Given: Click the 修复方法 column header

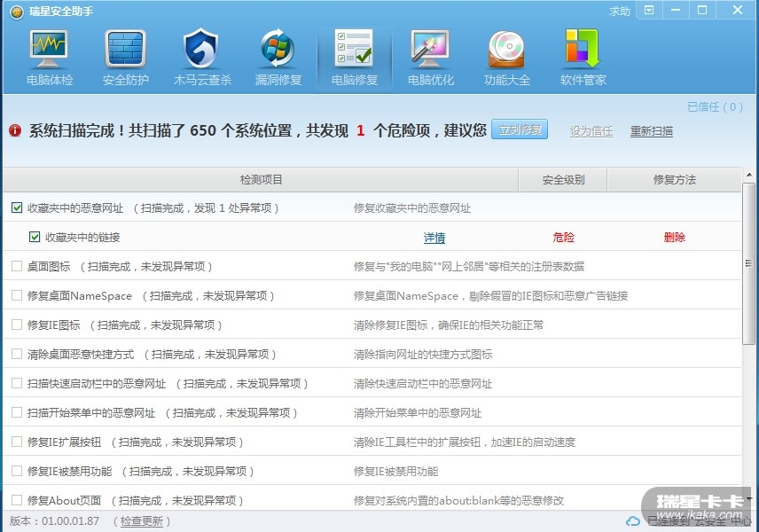Looking at the screenshot, I should click(x=674, y=180).
